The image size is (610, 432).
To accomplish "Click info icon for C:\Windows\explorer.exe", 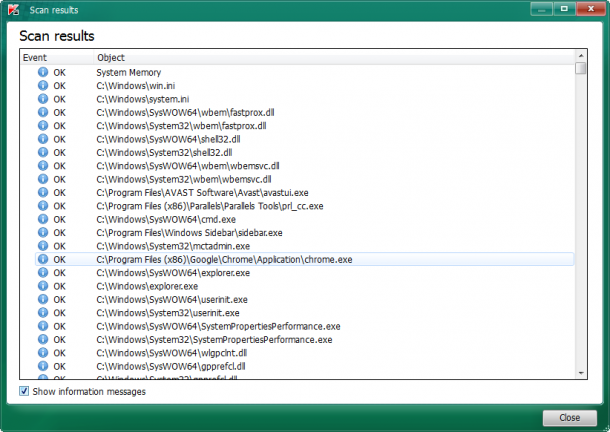I will click(x=43, y=286).
